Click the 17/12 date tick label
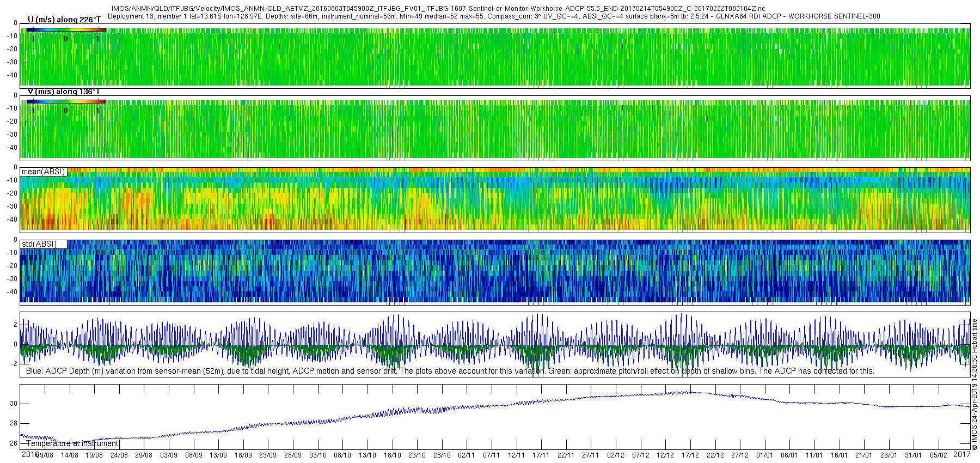 (690, 455)
